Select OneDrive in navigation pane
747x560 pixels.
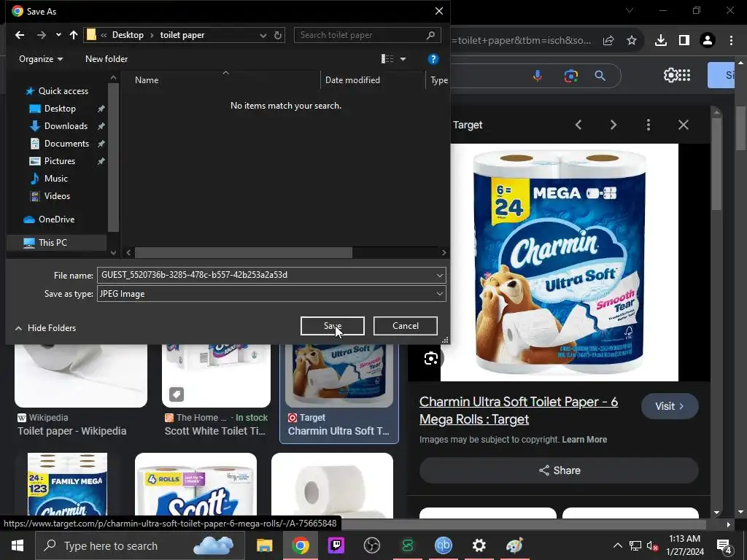(56, 219)
